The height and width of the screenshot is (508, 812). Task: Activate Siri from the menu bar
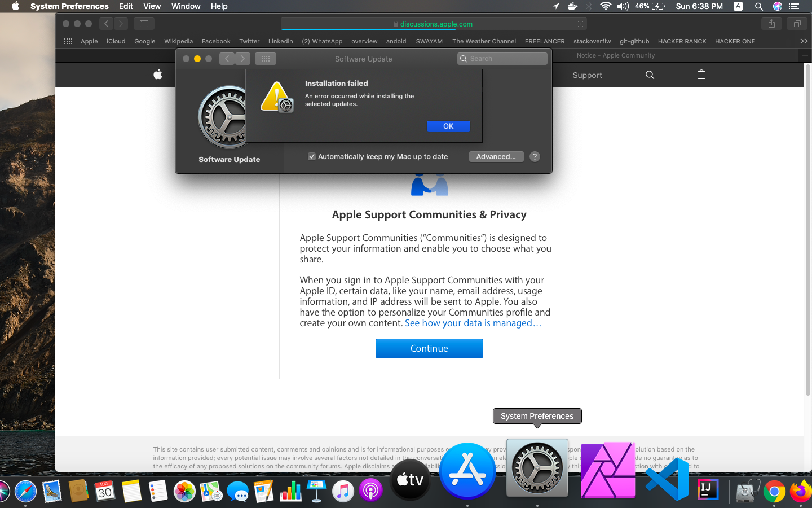[x=778, y=6]
